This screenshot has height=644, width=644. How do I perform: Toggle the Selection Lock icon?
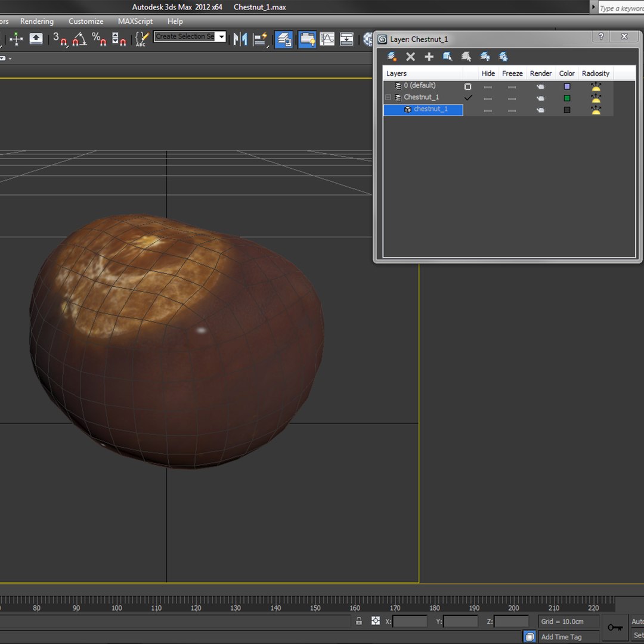359,621
